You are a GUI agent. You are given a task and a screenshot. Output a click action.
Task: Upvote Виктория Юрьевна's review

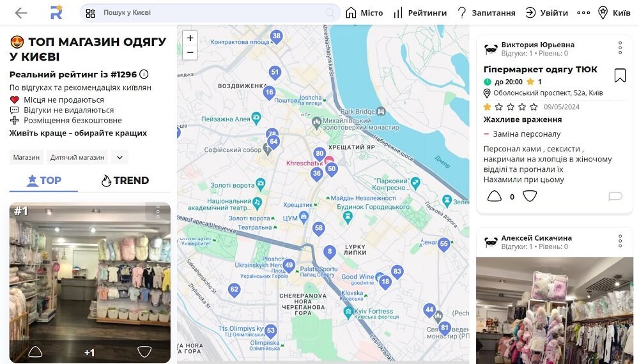tap(495, 196)
